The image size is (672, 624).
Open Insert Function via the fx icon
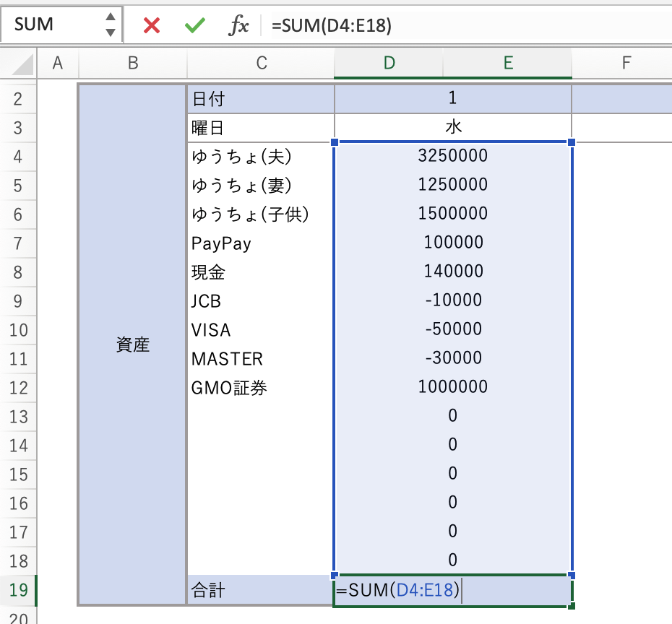238,25
